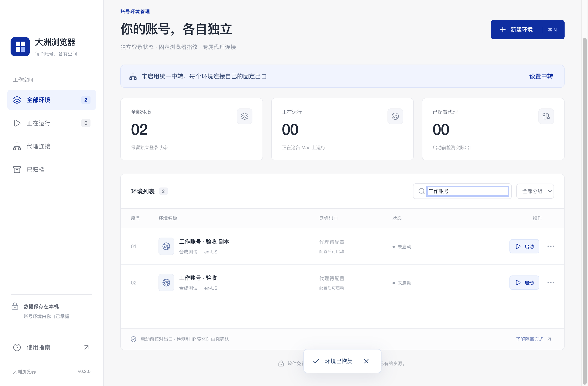
Task: Click the 了解隔离方式 link
Action: point(533,339)
